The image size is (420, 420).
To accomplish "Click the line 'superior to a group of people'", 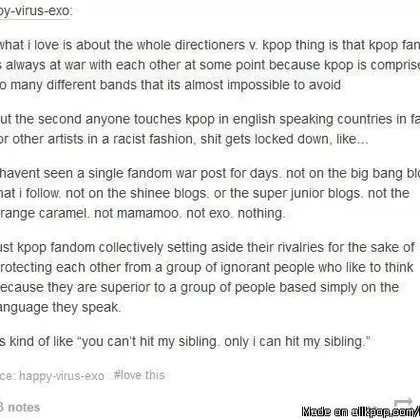I will point(200,287).
